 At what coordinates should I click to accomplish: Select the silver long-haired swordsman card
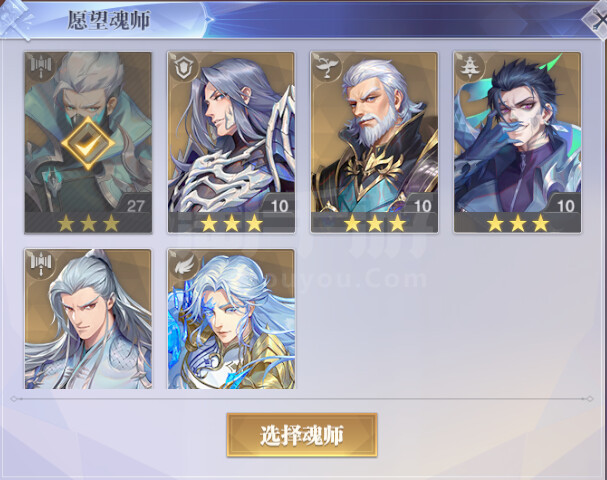(88, 319)
